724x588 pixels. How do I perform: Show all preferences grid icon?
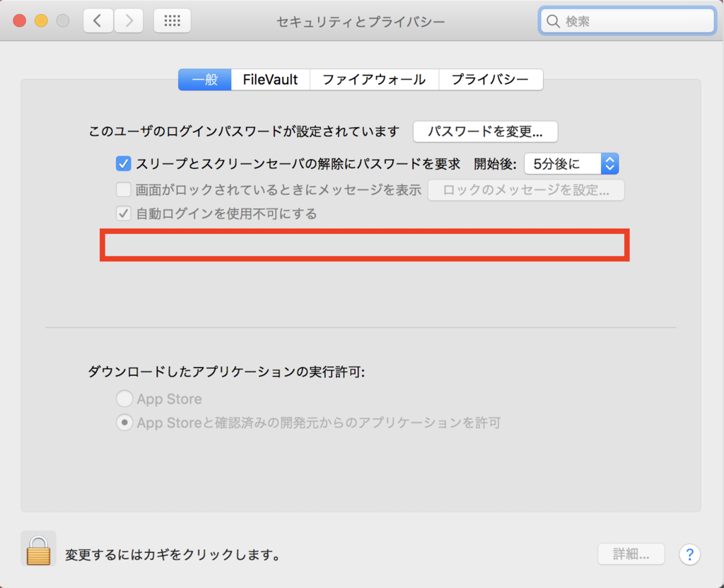(173, 20)
